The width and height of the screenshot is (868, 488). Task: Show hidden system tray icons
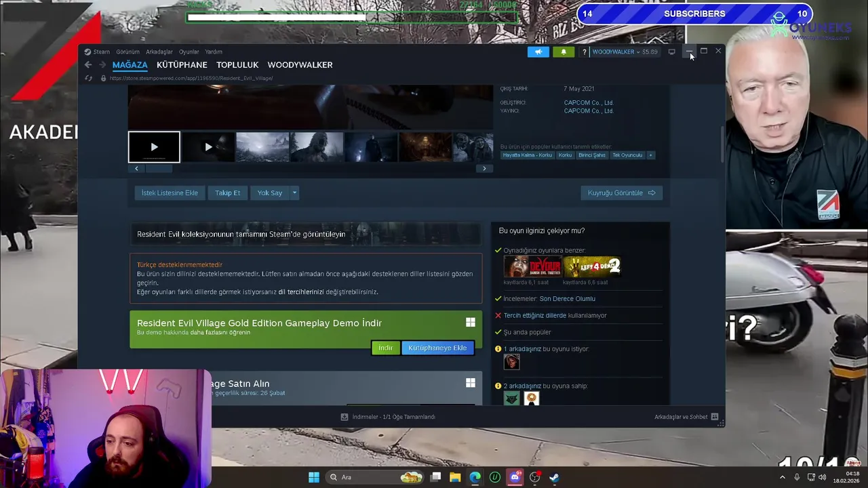click(782, 477)
